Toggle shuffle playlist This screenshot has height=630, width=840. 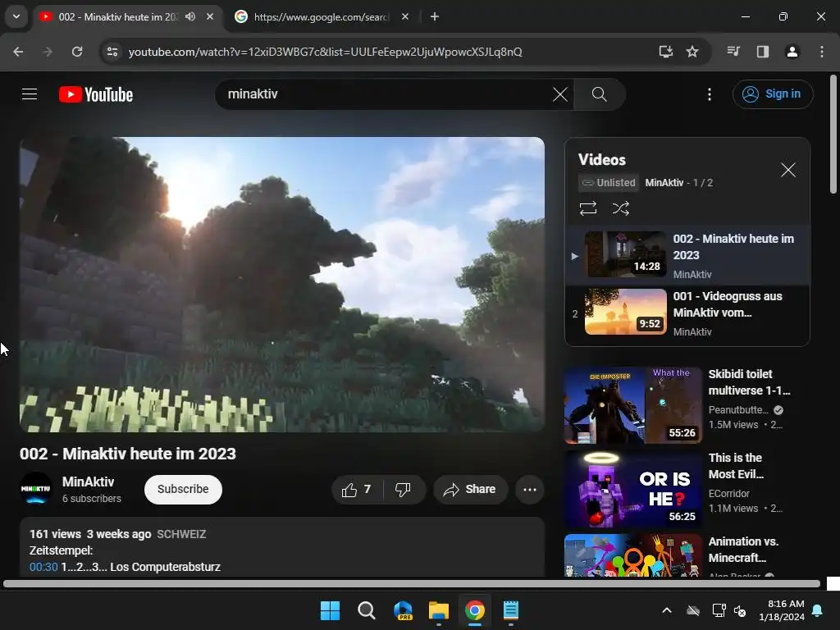point(620,208)
